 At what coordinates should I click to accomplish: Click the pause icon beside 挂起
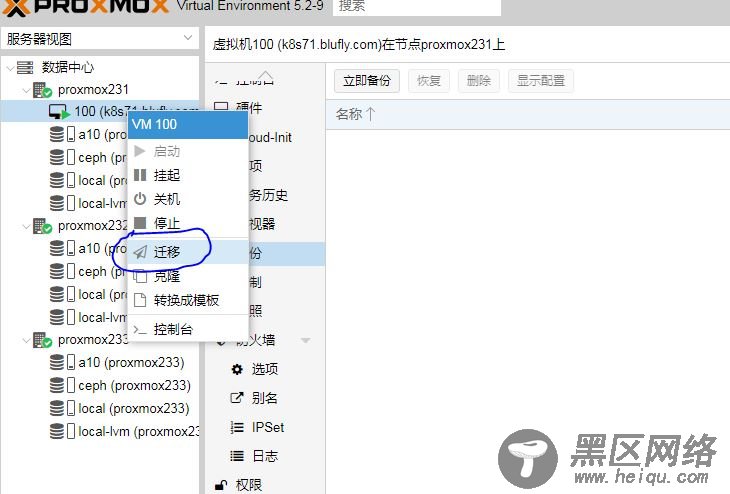(140, 175)
